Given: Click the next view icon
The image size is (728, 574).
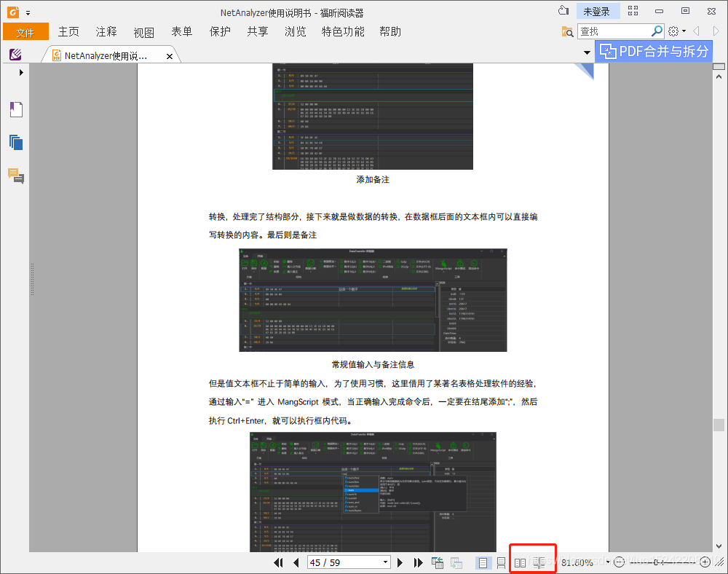Looking at the screenshot, I should coord(456,563).
